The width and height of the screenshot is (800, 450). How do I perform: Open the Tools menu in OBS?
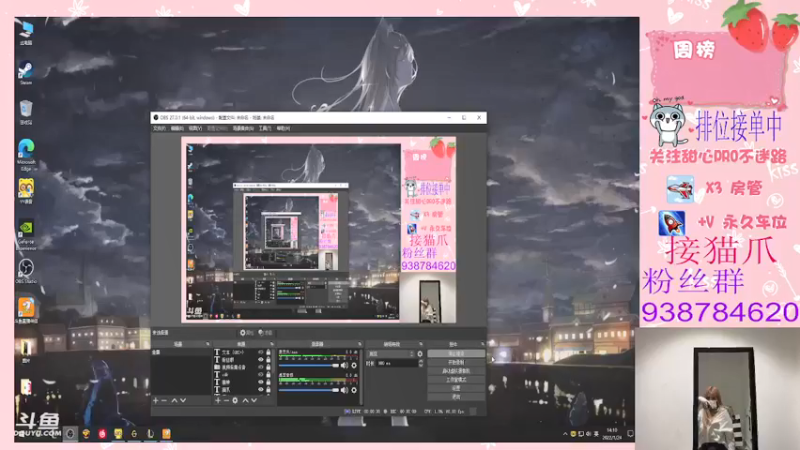pyautogui.click(x=265, y=128)
